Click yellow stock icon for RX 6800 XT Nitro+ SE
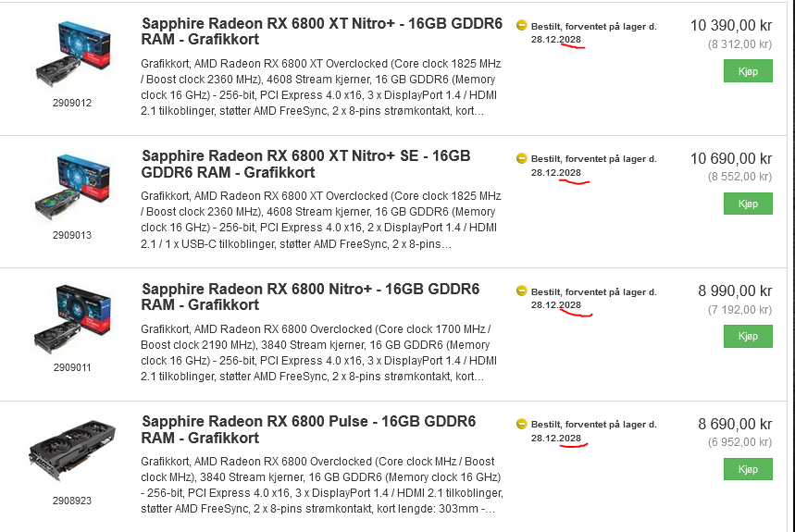The height and width of the screenshot is (532, 795). [x=521, y=158]
